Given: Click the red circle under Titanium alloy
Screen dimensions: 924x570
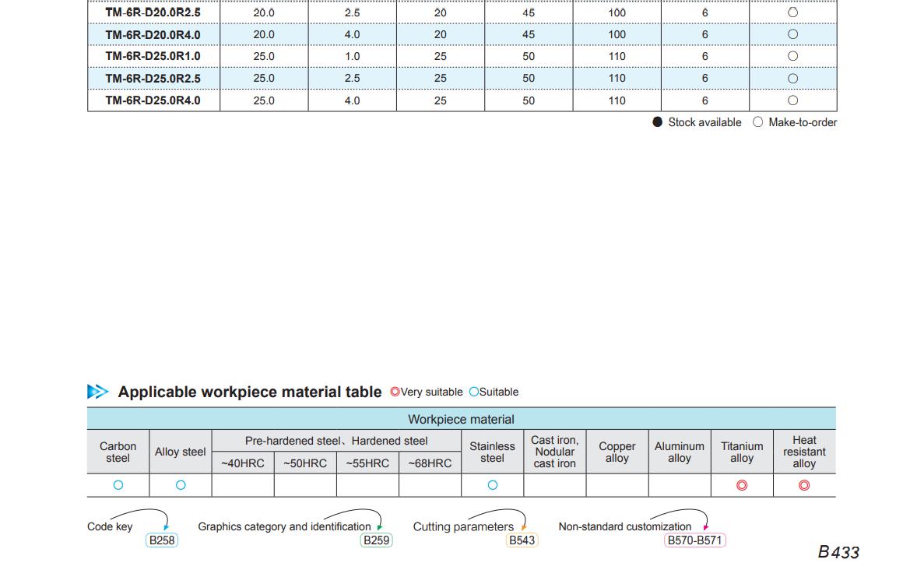Looking at the screenshot, I should [742, 485].
